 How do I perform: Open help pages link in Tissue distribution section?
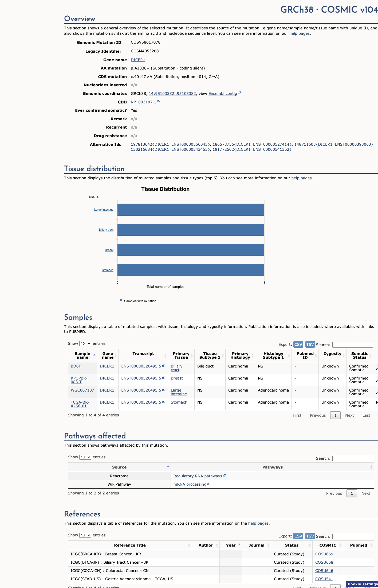tap(301, 178)
